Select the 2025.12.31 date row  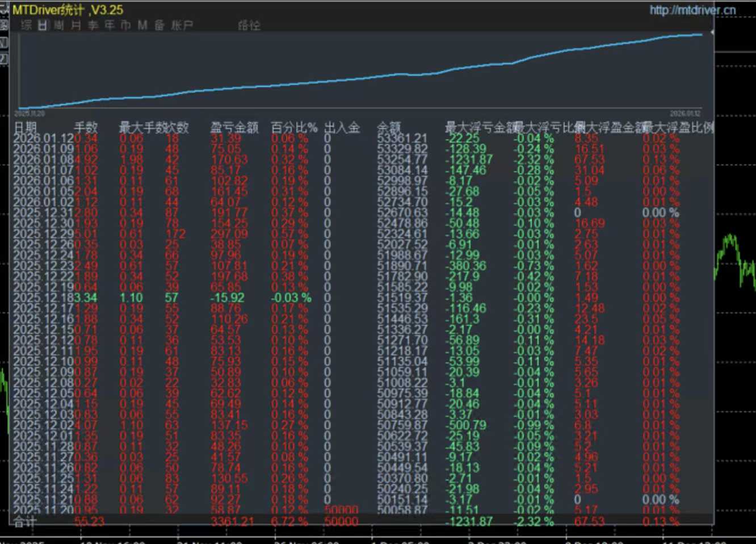coord(43,212)
